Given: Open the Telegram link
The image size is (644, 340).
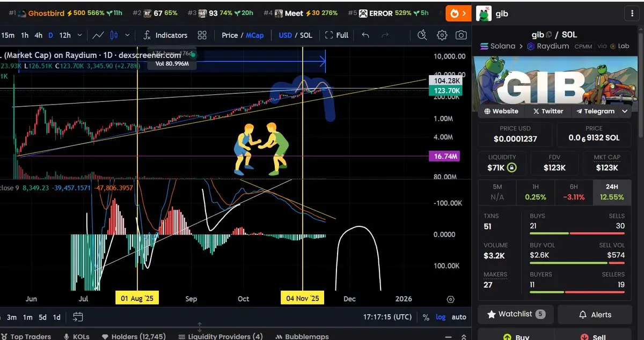Looking at the screenshot, I should (x=595, y=111).
